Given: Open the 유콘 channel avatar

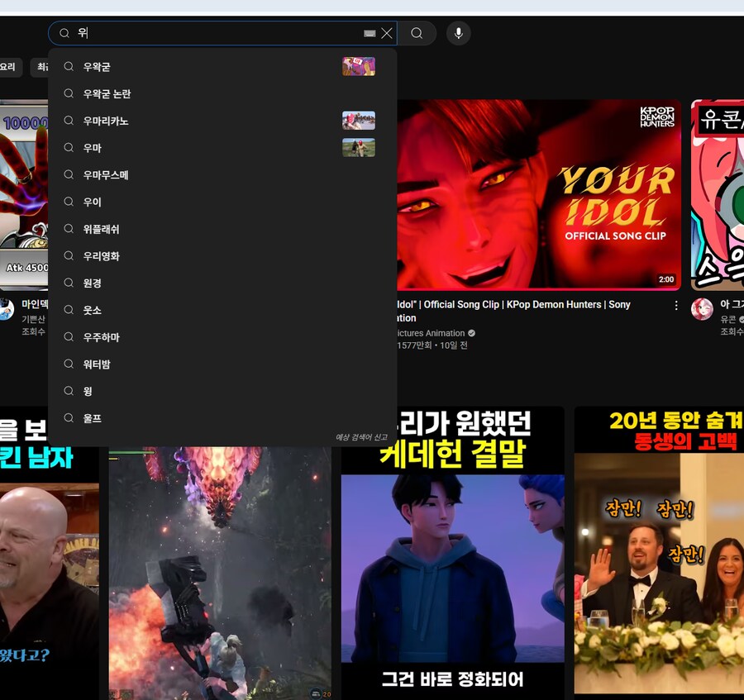Looking at the screenshot, I should click(x=702, y=309).
